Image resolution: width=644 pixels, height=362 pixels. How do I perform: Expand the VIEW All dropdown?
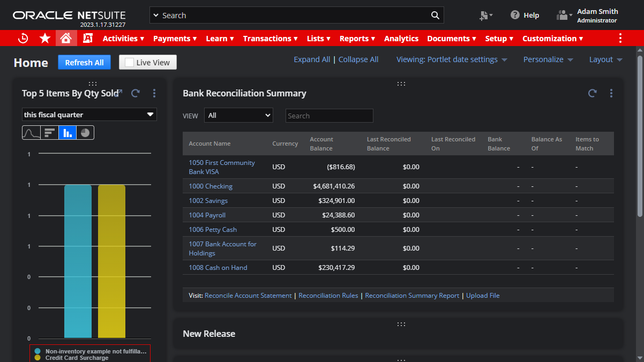pos(238,116)
